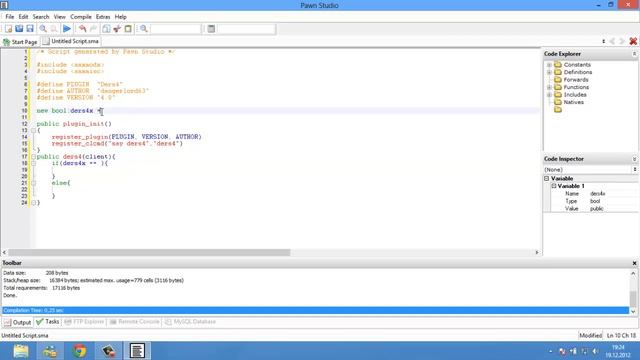Expand the Includes node in Code Explorer
640x360 pixels.
549,95
